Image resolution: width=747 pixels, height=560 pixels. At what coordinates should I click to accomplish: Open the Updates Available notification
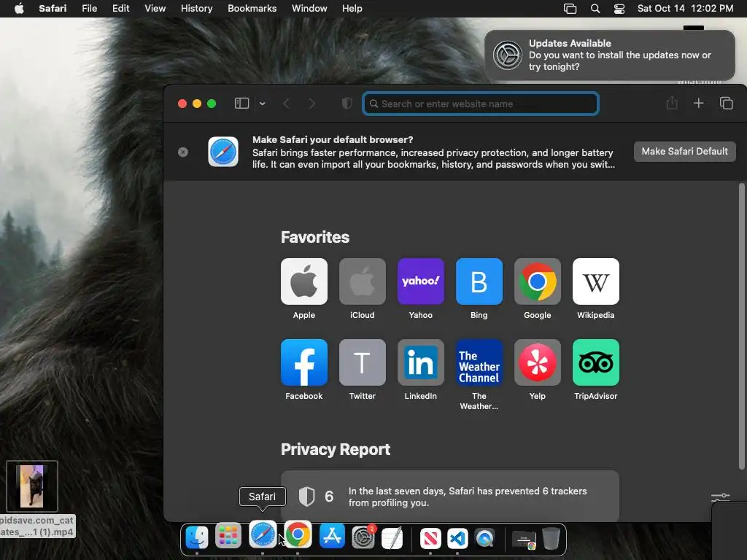click(x=610, y=55)
